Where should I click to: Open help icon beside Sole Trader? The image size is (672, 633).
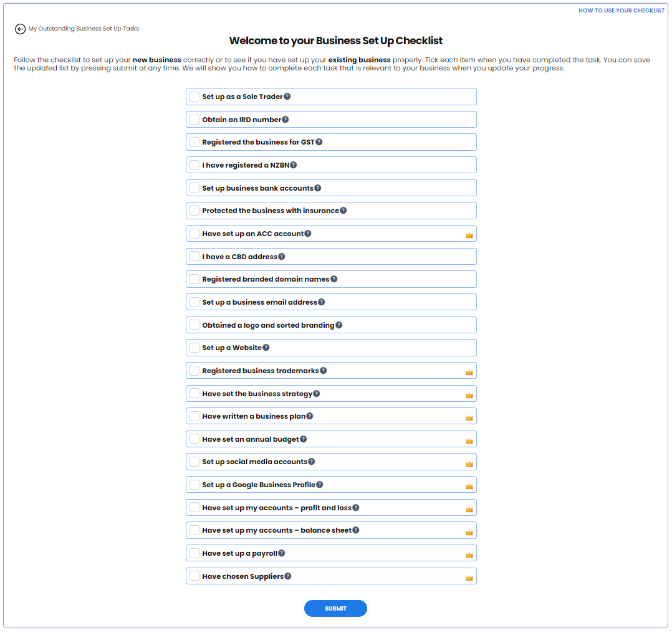(287, 97)
